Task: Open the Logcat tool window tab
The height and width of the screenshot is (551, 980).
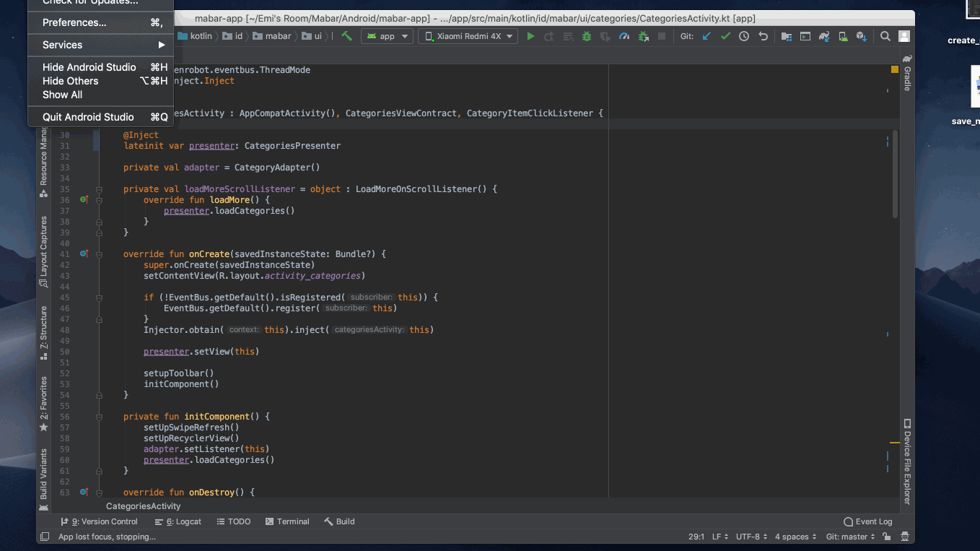Action: [178, 521]
